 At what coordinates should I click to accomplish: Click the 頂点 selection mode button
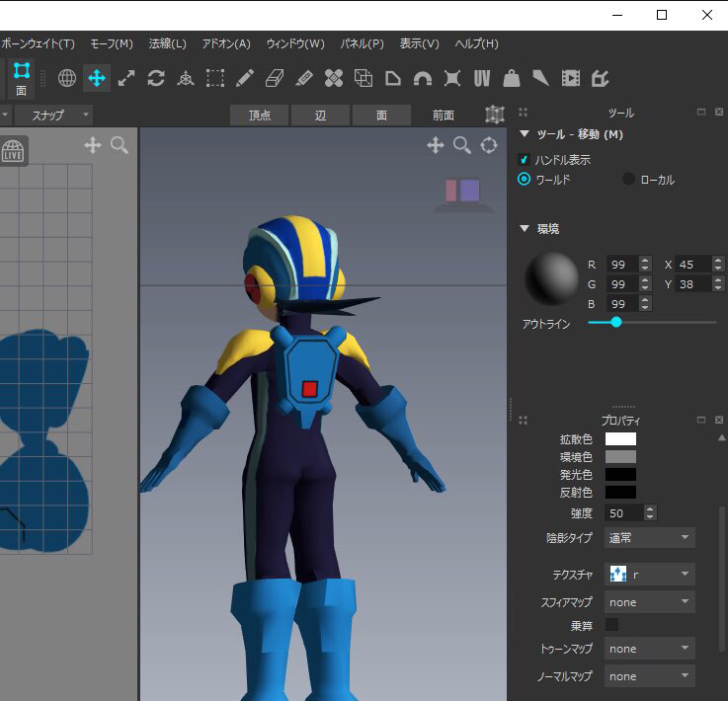[260, 116]
